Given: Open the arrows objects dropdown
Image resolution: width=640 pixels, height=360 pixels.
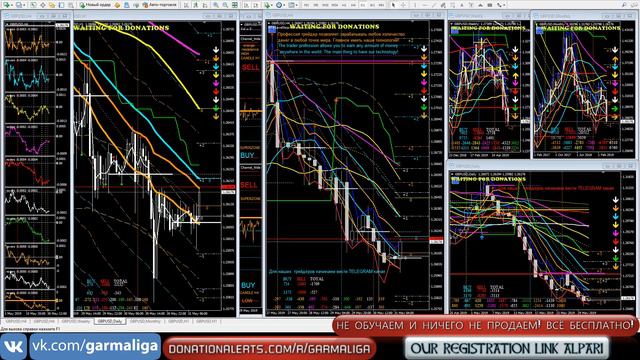Looking at the screenshot, I should (500, 5).
